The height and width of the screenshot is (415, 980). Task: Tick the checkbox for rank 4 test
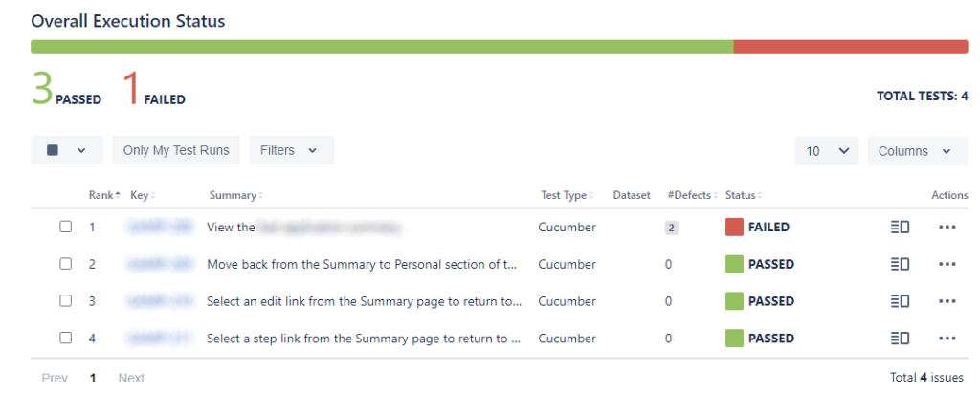pyautogui.click(x=66, y=338)
